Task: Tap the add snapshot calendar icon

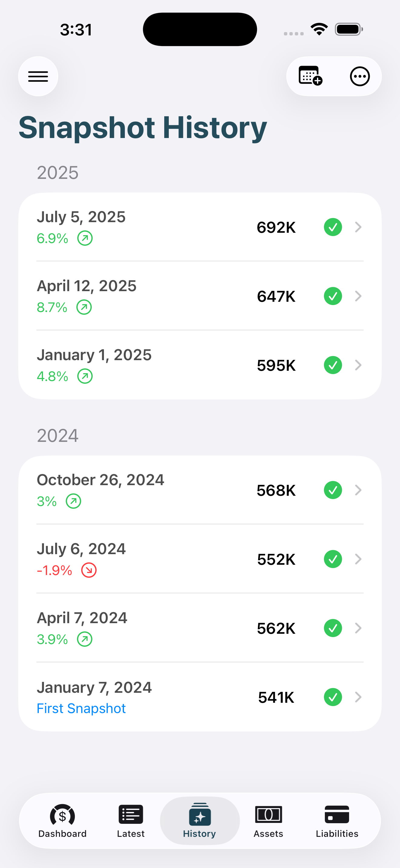Action: click(310, 76)
